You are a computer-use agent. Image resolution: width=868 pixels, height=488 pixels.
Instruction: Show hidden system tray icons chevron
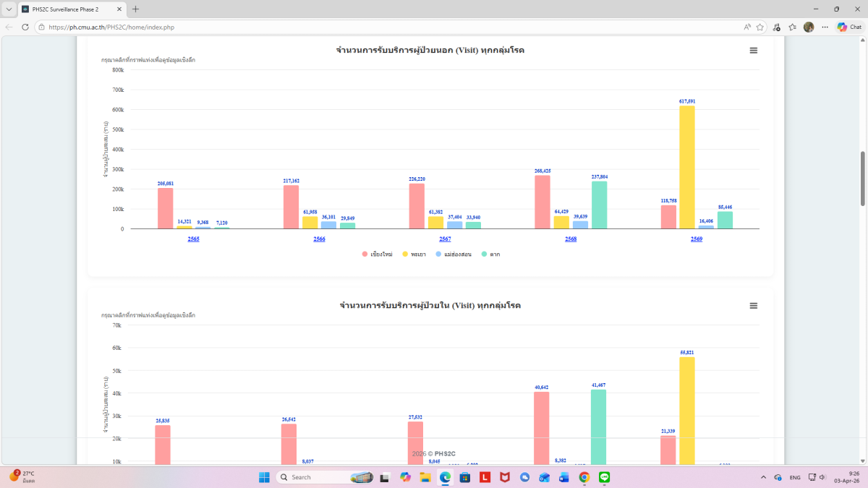pos(764,477)
